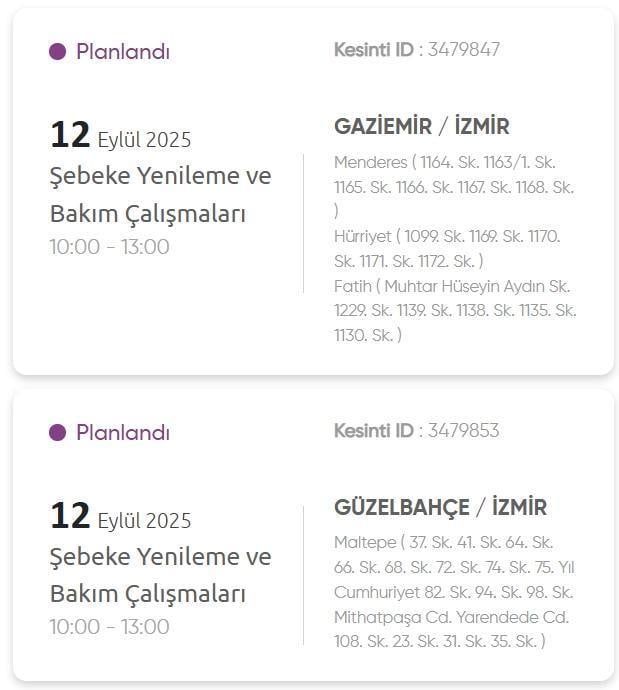Viewport: 619px width, 690px height.
Task: Click the Gaziemir card's Şebeke Yenileme ve Bakım Çalışmaları title
Action: [x=160, y=195]
